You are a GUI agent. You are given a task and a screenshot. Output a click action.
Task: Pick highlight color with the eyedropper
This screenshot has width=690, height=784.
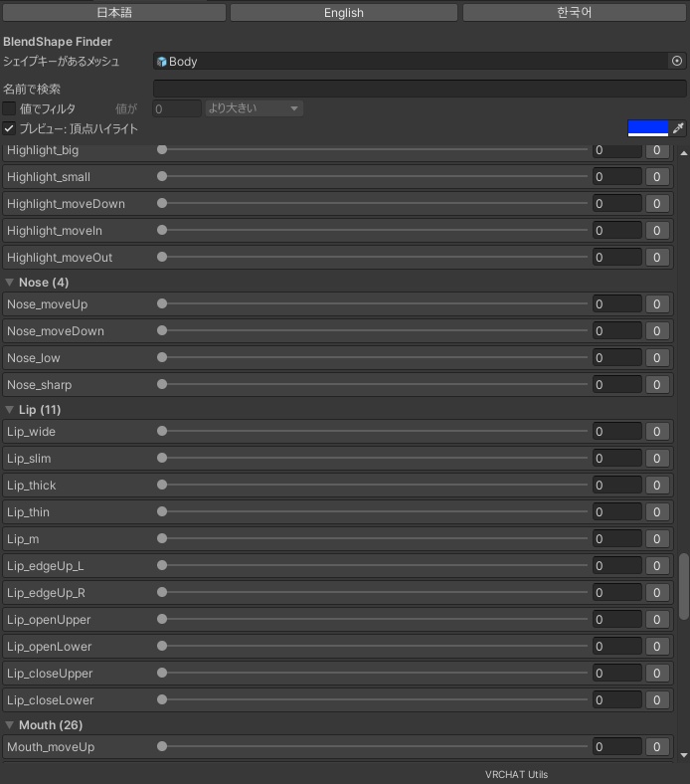pos(678,128)
